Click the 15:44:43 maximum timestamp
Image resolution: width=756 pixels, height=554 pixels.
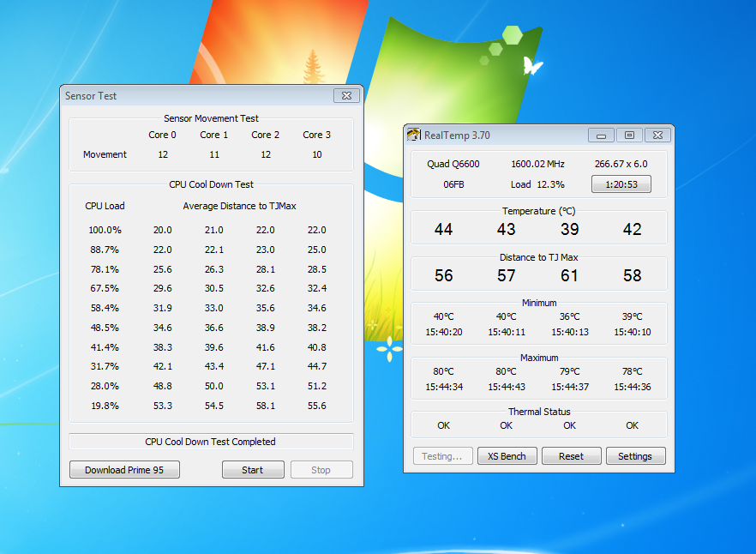coord(507,387)
